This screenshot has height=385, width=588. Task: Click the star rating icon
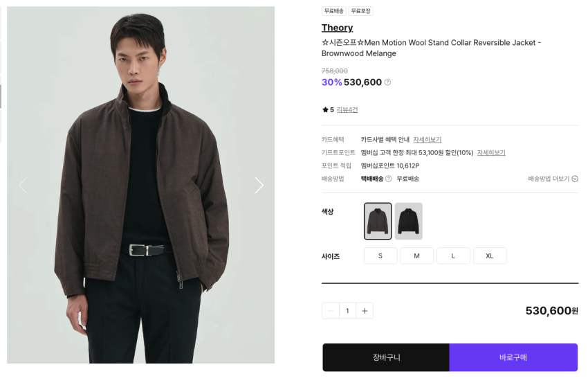pyautogui.click(x=325, y=110)
